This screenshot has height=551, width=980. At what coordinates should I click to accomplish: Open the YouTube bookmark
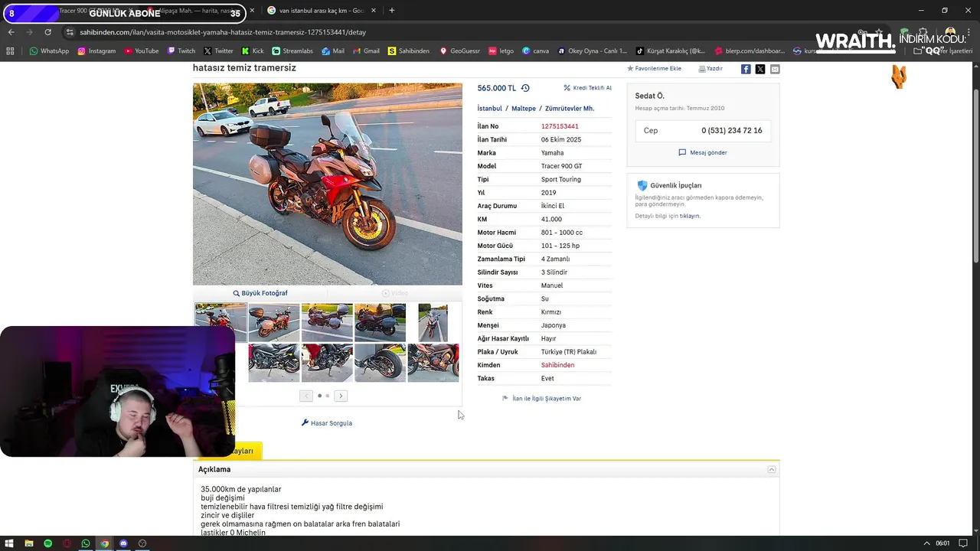pos(141,51)
